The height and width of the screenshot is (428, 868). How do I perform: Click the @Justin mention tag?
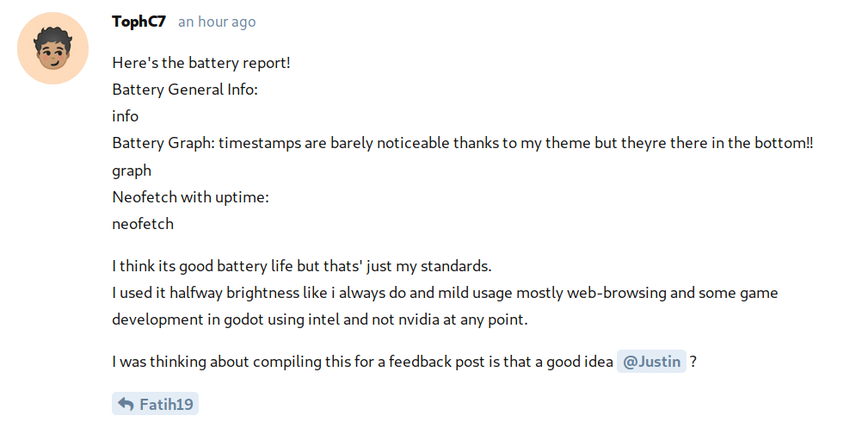(x=651, y=362)
